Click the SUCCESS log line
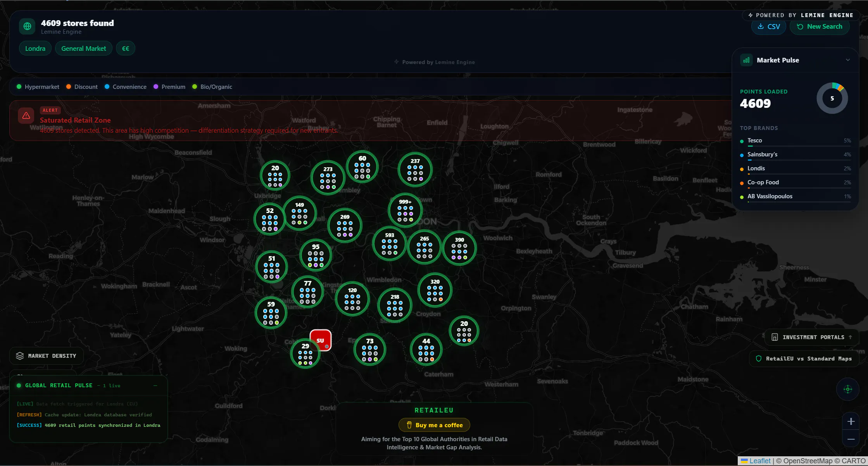 tap(88, 425)
